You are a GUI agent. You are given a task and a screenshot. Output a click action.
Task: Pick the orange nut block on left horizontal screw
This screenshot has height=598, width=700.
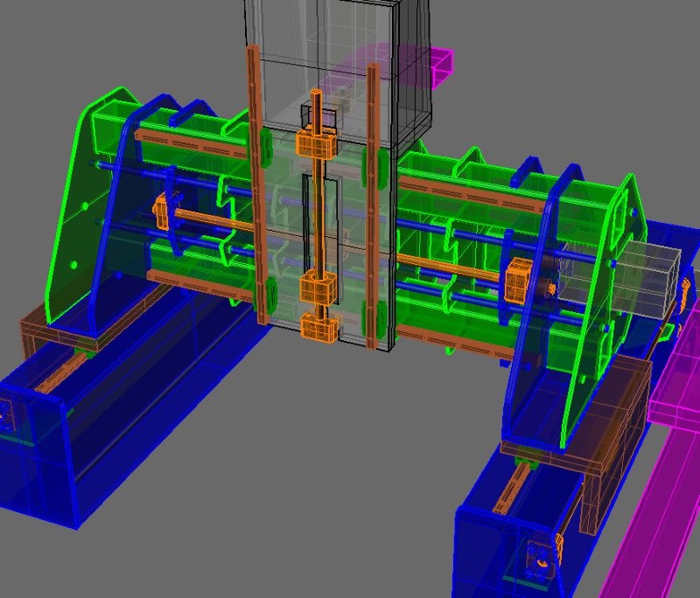click(161, 210)
